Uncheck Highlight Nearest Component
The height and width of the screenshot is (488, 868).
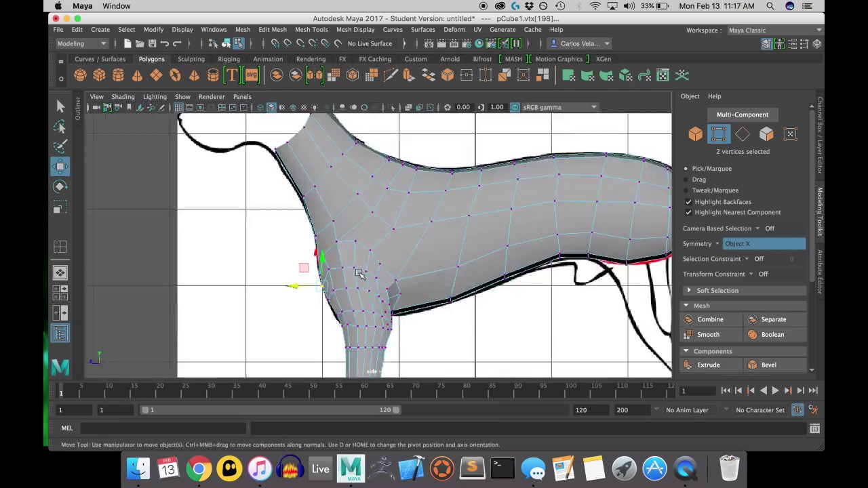pos(689,212)
